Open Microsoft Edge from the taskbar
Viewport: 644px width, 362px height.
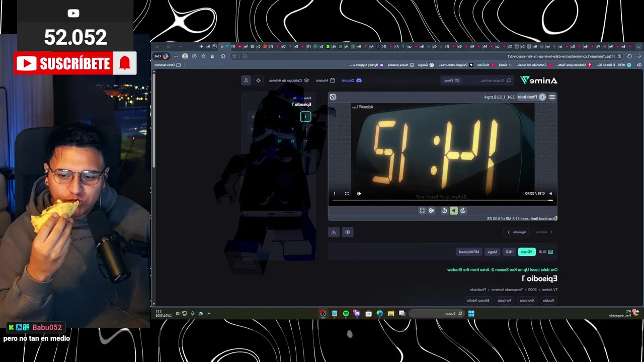click(x=379, y=314)
